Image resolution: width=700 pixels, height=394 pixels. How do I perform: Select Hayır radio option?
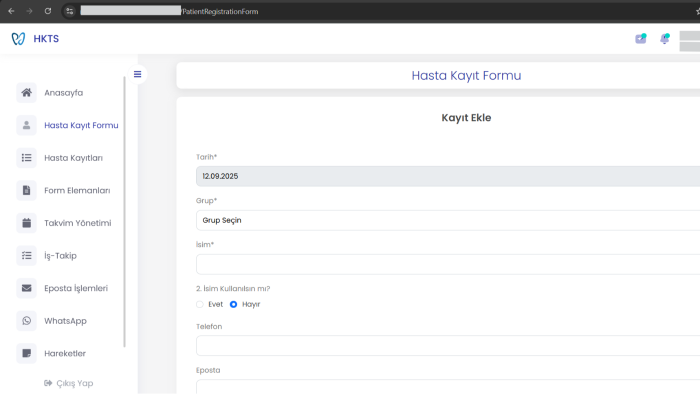(233, 304)
